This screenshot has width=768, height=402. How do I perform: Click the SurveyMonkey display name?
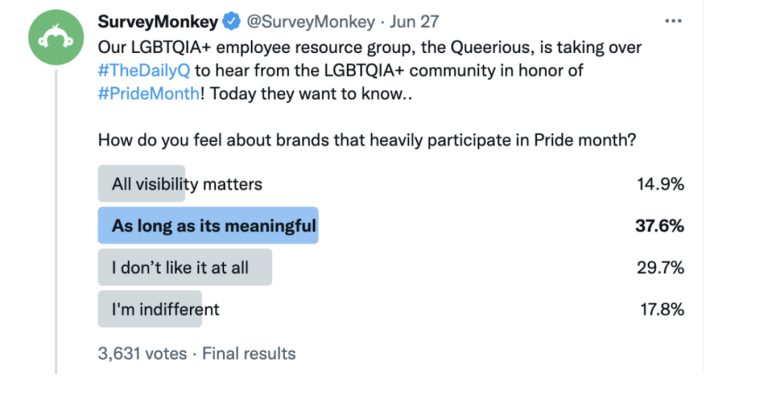[158, 22]
